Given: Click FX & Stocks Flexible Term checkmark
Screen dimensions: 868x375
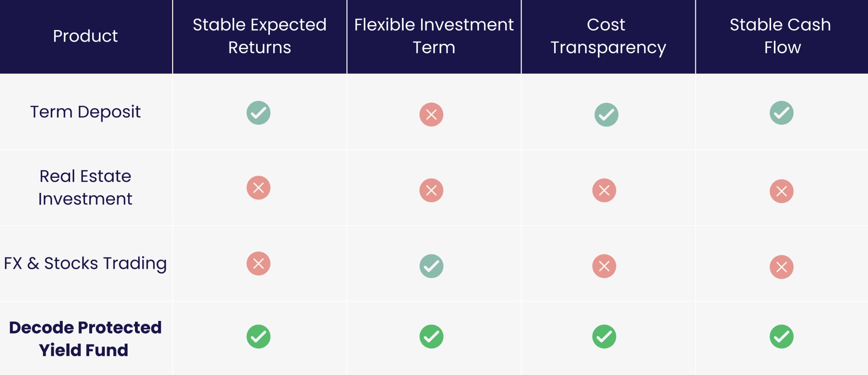Looking at the screenshot, I should coord(431,266).
